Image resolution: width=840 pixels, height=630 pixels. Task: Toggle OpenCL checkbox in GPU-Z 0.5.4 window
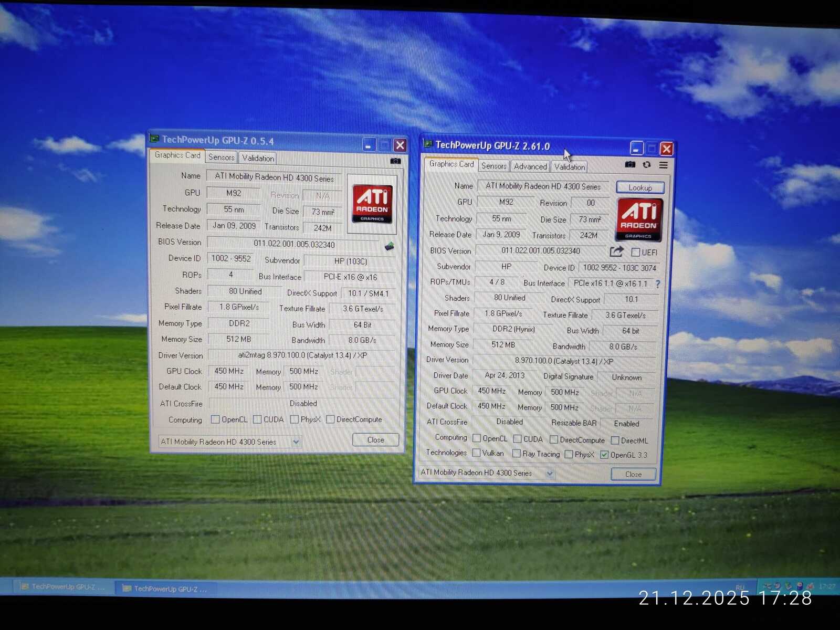click(x=215, y=419)
